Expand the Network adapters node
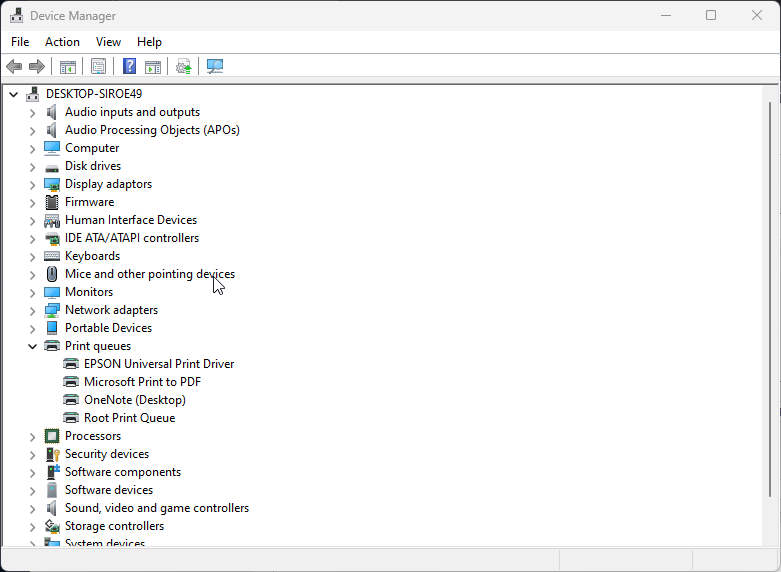The image size is (781, 572). pyautogui.click(x=32, y=310)
